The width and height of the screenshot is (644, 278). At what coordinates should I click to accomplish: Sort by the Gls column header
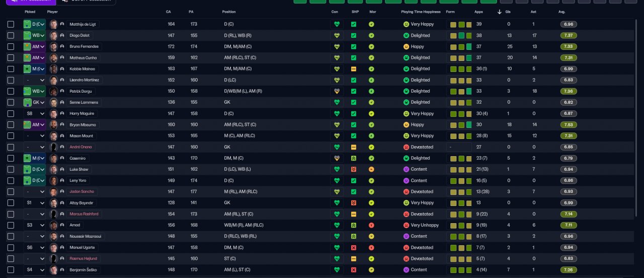[x=508, y=12]
